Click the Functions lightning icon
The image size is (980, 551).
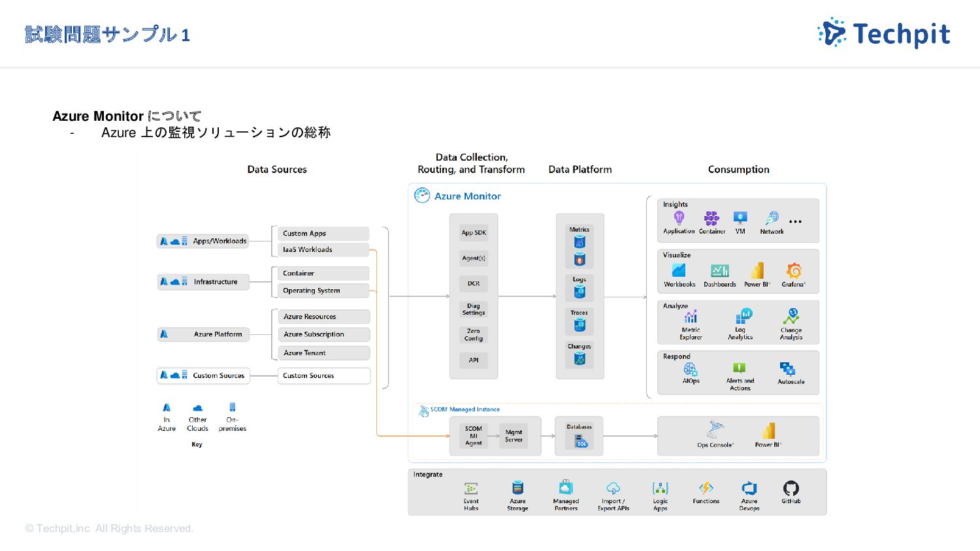pyautogui.click(x=706, y=488)
